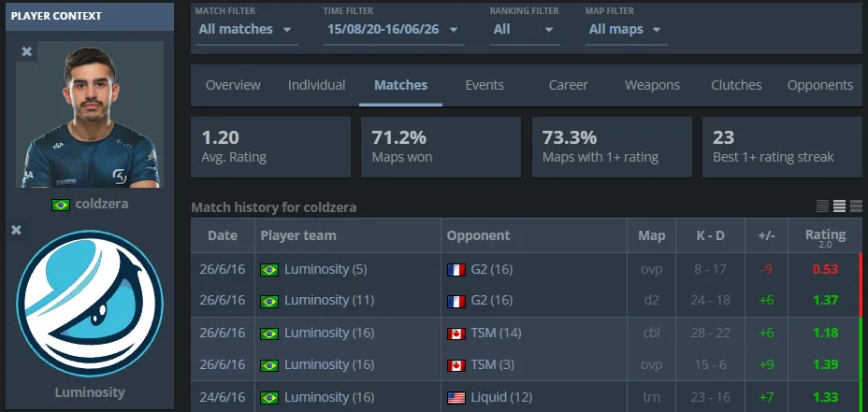Open Liquid (12) opponent link
Viewport: 868px width, 412px height.
pos(501,398)
